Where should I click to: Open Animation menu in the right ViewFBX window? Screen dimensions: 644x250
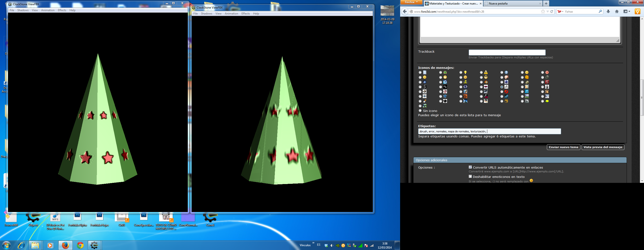coord(231,14)
